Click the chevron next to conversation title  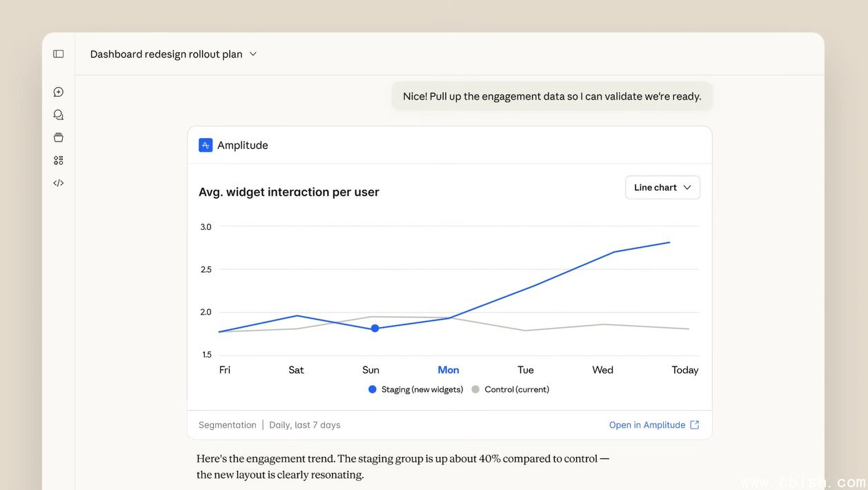coord(253,54)
